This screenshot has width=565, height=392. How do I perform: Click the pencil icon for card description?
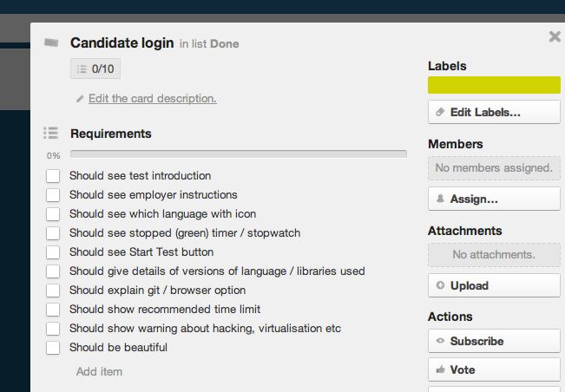80,99
